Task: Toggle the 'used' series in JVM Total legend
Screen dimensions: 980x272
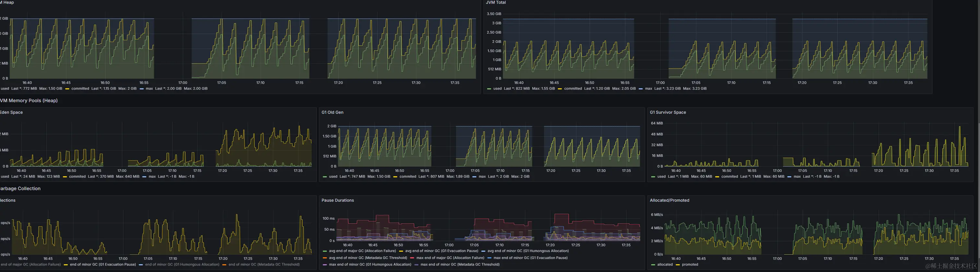Action: pos(497,88)
